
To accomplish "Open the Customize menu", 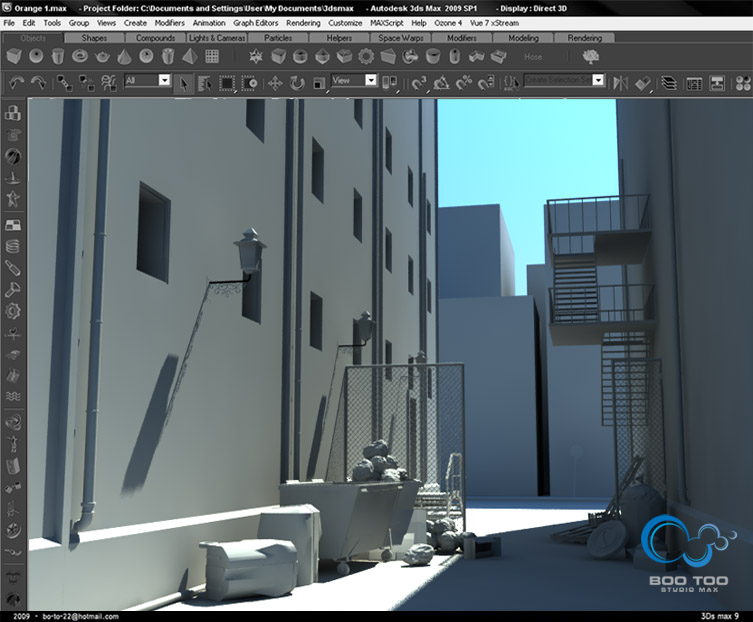I will click(345, 23).
